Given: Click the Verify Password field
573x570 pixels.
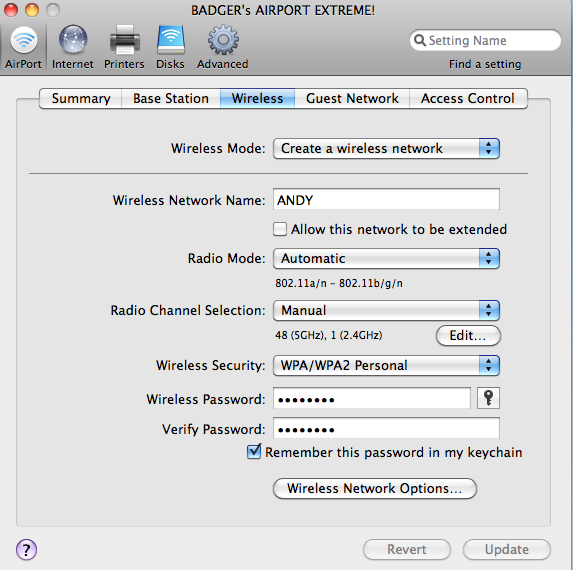Looking at the screenshot, I should (386, 428).
